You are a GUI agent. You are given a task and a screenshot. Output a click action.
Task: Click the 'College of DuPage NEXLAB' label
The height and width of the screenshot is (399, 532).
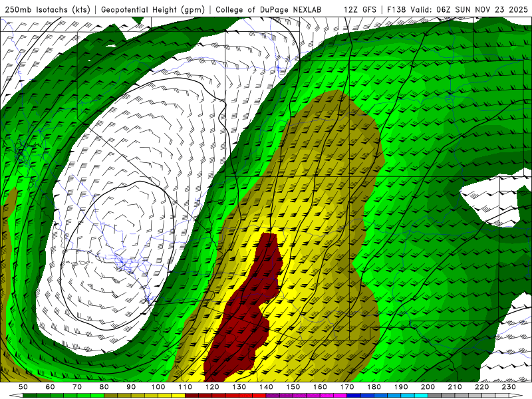[269, 9]
